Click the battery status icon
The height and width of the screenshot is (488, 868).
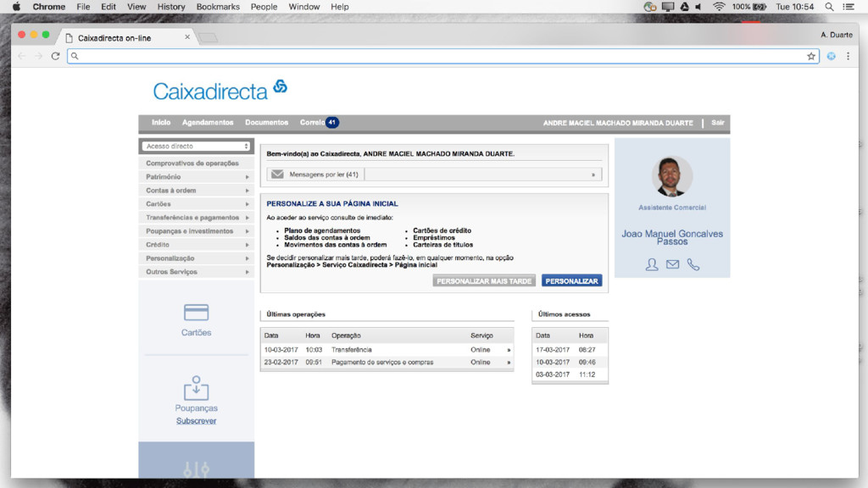[x=759, y=7]
